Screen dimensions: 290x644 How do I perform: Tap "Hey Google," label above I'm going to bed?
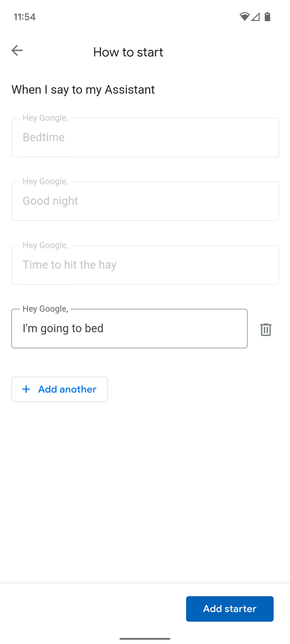pyautogui.click(x=45, y=309)
